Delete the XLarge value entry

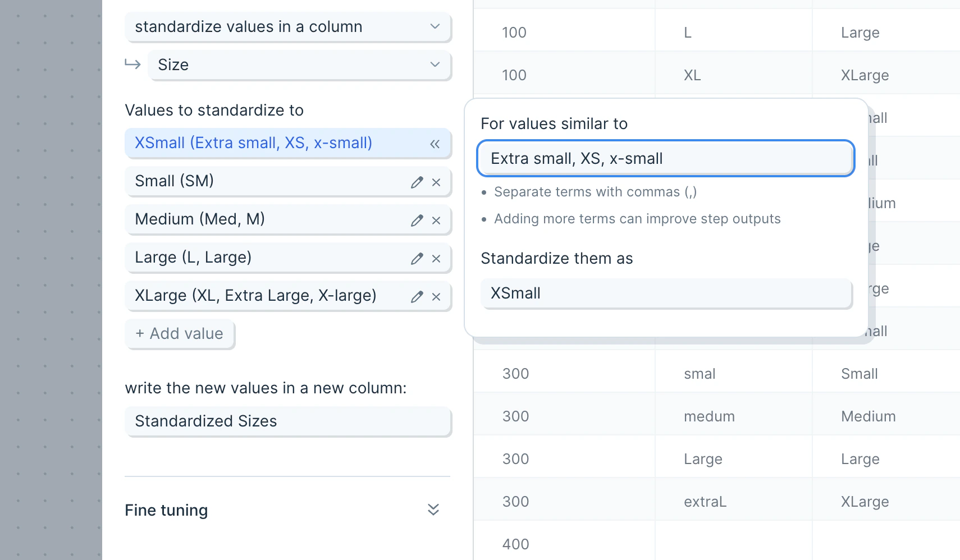tap(436, 297)
